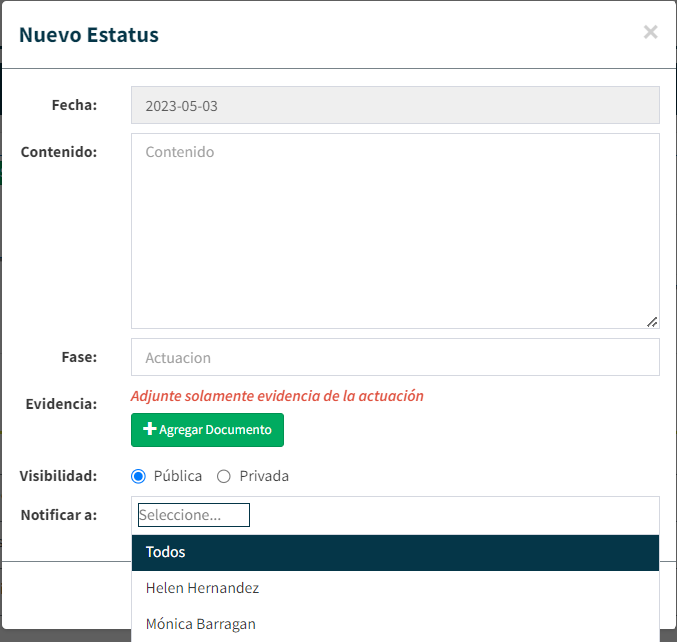Choose Todos from the notify list

tap(395, 553)
